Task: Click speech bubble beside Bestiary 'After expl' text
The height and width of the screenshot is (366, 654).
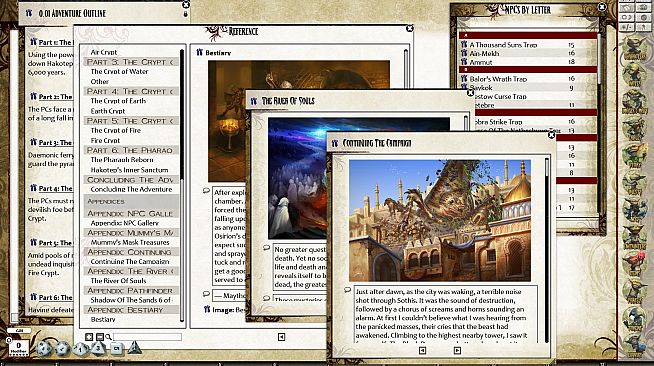Action: [x=206, y=191]
